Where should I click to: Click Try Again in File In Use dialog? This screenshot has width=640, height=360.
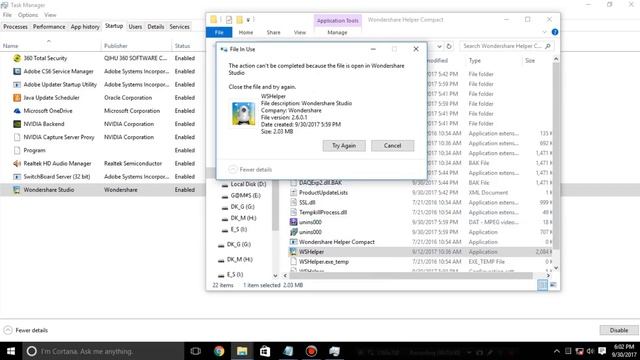point(344,146)
